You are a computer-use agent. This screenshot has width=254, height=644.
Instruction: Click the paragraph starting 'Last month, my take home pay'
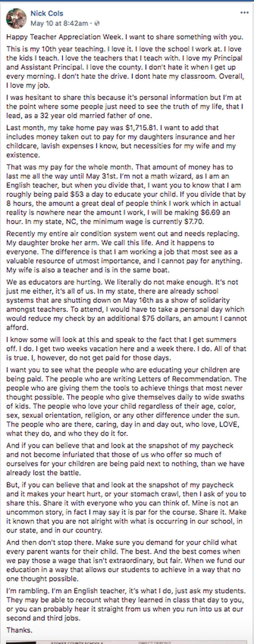coord(121,141)
